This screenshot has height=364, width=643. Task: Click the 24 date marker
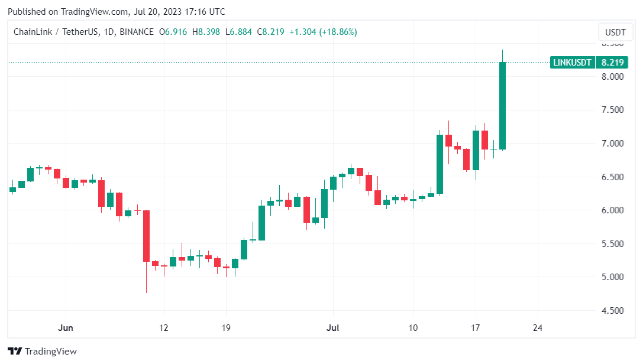[x=538, y=327]
